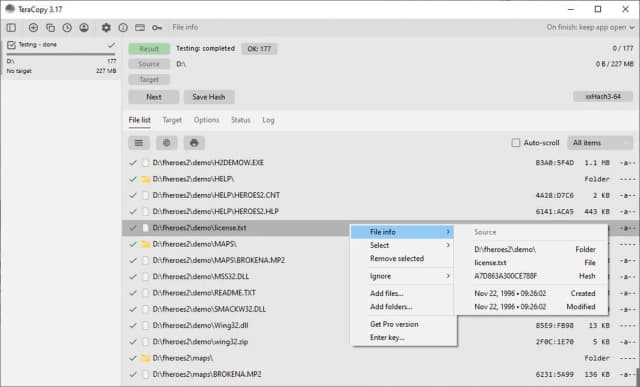640x387 pixels.
Task: Expand the Select submenu in context menu
Action: click(402, 245)
